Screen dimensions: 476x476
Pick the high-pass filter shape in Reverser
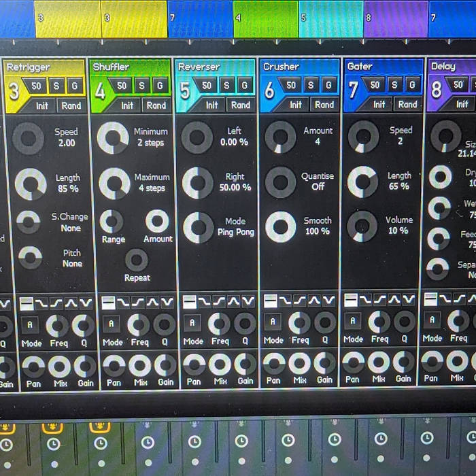219,301
